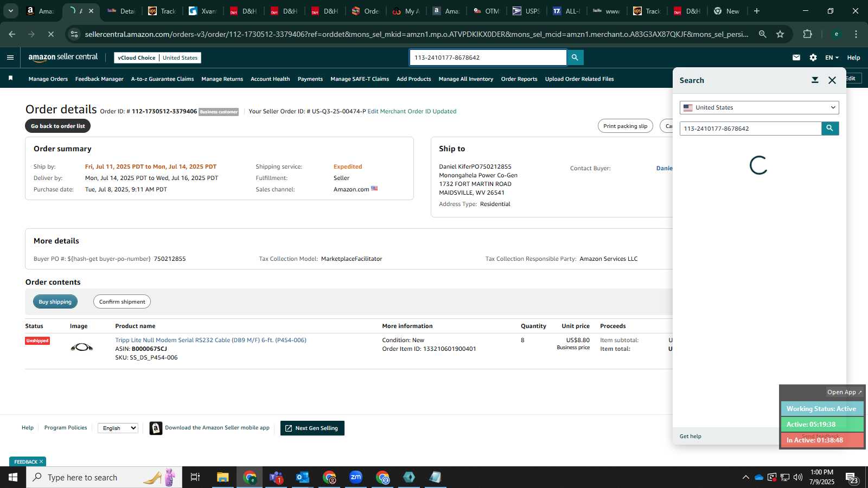Screen dimensions: 868x488
Task: Open the tab search dropdown arrow
Action: [10, 11]
